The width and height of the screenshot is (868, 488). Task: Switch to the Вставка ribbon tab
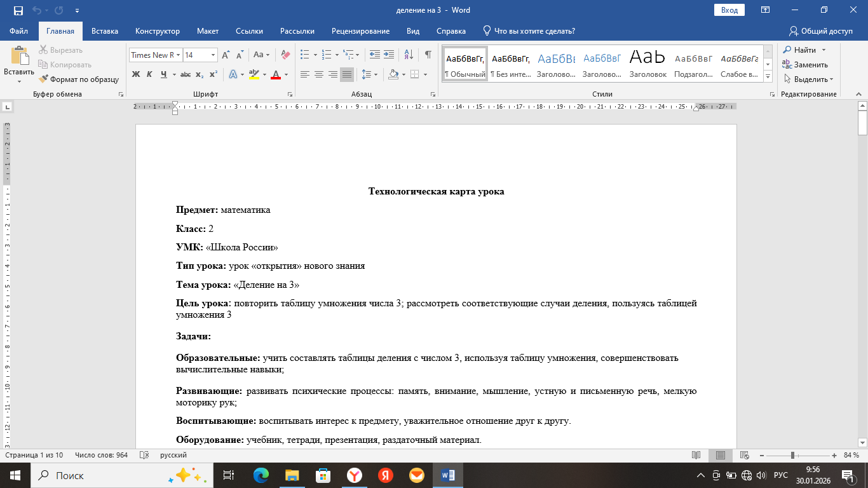tap(105, 31)
